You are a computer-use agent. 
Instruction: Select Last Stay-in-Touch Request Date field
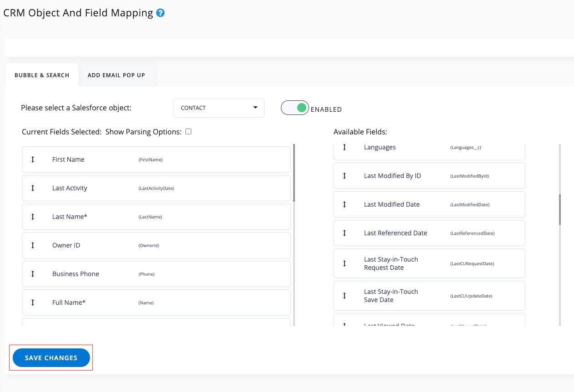(x=429, y=263)
